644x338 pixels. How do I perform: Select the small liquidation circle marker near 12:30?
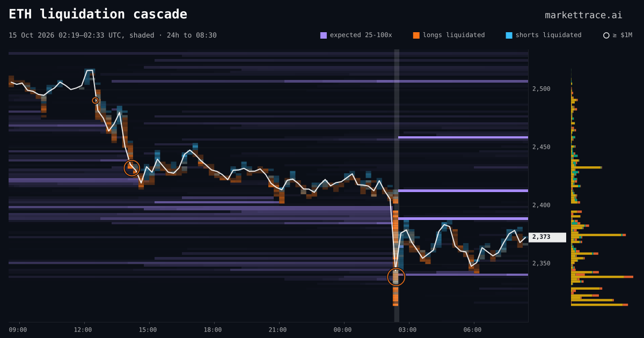coord(96,100)
